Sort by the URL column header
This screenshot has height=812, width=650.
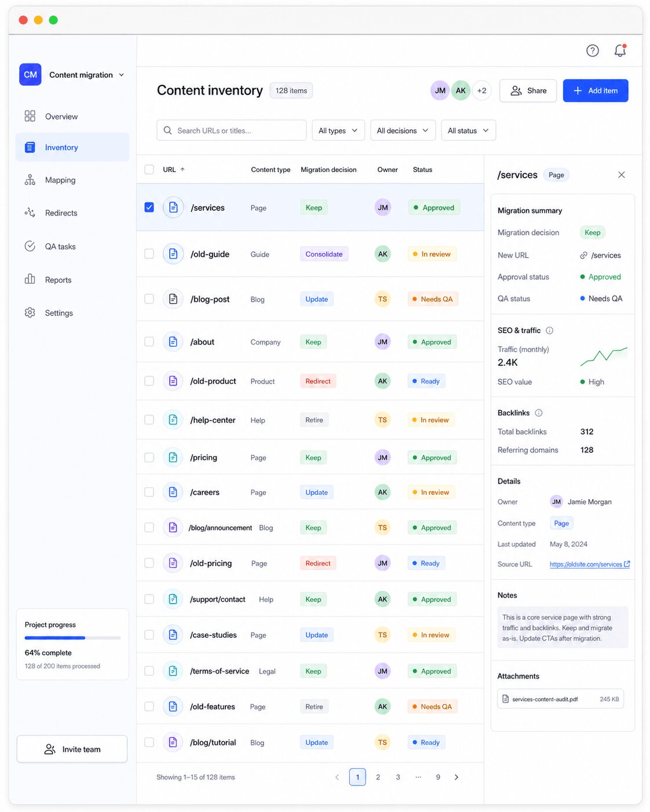point(173,170)
